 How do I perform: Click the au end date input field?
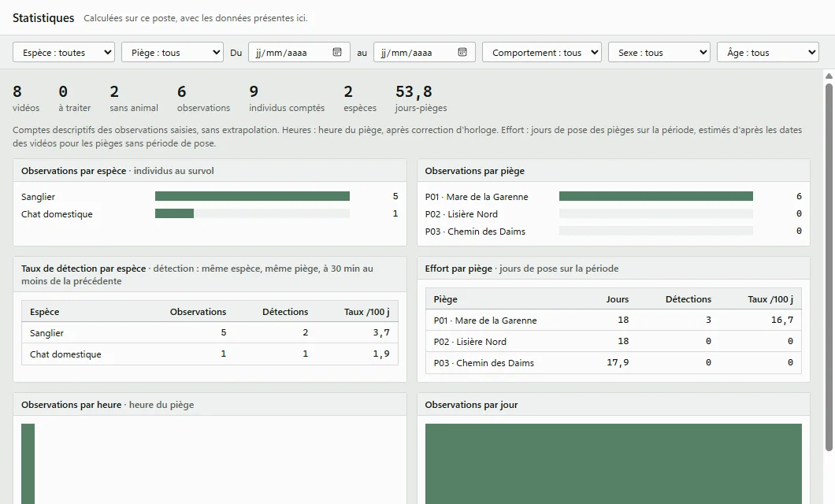coord(425,52)
